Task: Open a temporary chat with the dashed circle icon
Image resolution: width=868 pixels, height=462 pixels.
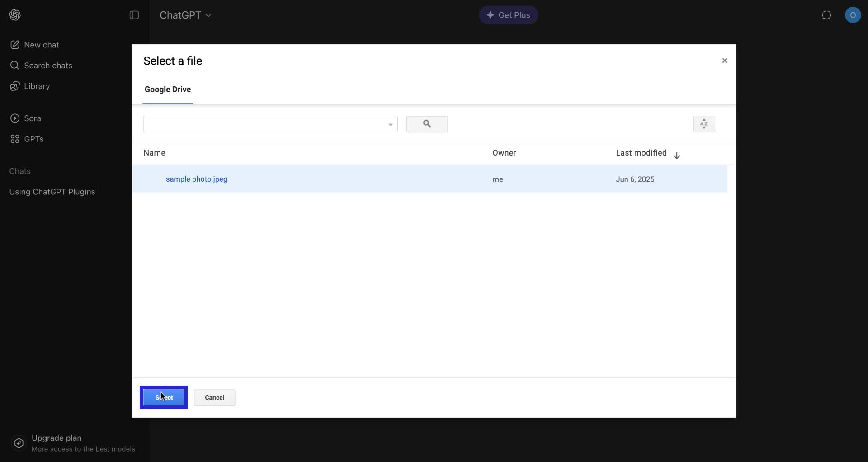Action: pos(826,15)
